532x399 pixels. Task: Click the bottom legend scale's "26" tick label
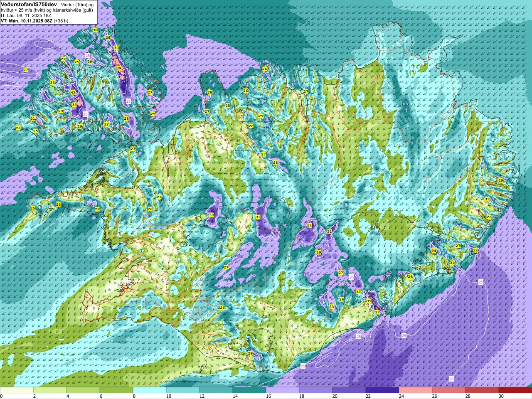click(435, 396)
